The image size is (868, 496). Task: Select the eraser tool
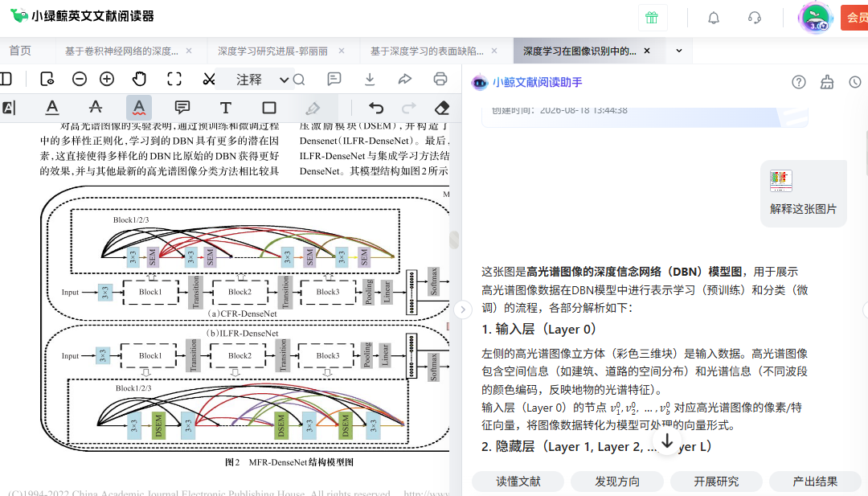coord(442,108)
